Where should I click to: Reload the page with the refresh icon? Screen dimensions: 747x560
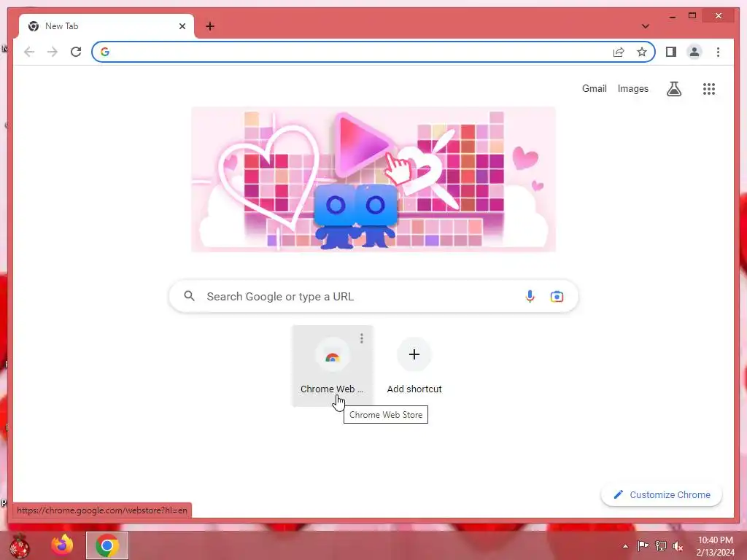[76, 52]
